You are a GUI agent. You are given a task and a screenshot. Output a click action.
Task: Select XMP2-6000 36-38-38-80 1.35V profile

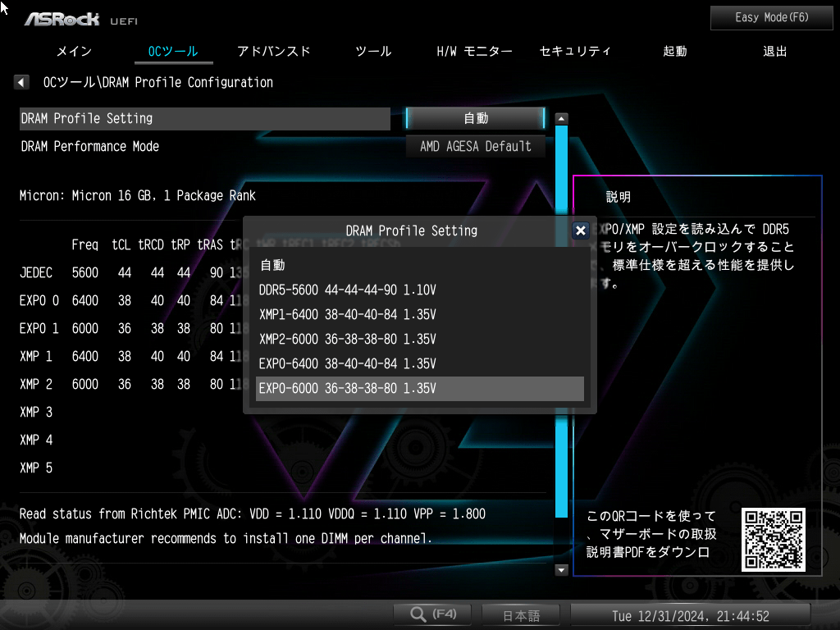point(420,339)
